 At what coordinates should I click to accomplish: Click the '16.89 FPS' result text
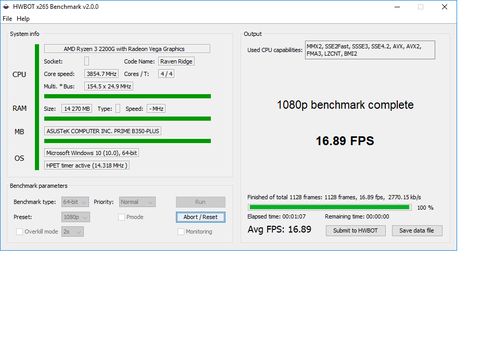coord(345,141)
